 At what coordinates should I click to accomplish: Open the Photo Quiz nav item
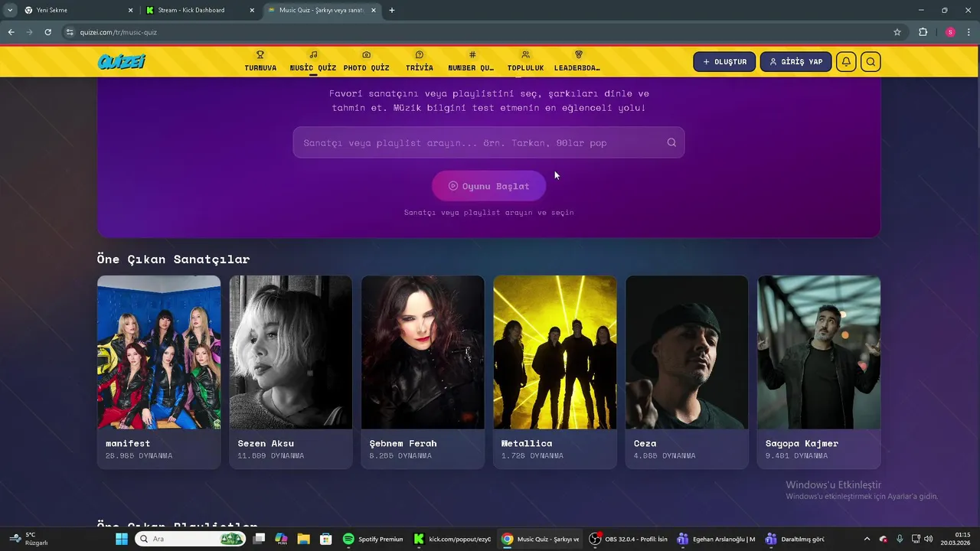pyautogui.click(x=366, y=61)
